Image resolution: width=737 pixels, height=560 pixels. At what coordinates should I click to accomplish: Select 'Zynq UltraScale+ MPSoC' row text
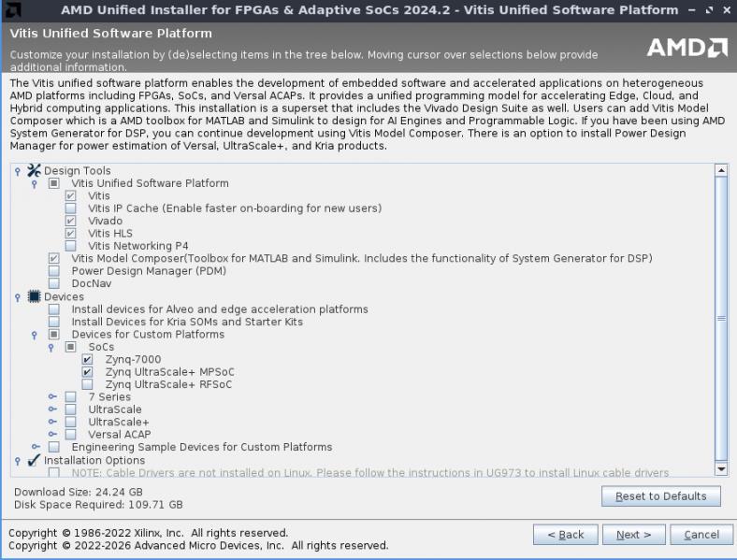[169, 372]
